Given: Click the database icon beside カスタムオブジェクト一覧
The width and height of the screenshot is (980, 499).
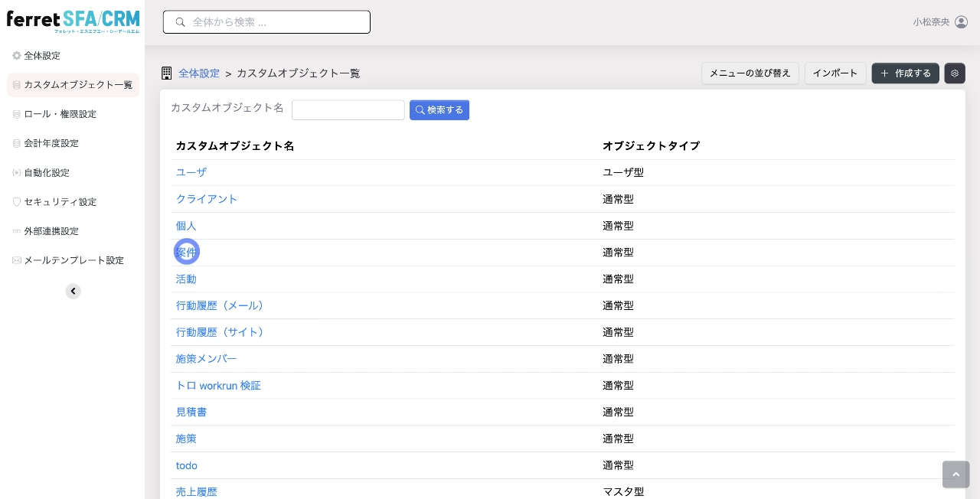Looking at the screenshot, I should [17, 85].
